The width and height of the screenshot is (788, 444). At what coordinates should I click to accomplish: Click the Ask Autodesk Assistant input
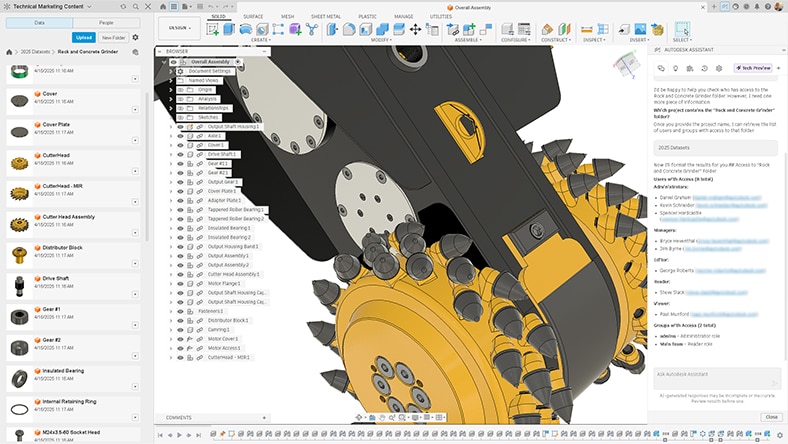point(716,379)
